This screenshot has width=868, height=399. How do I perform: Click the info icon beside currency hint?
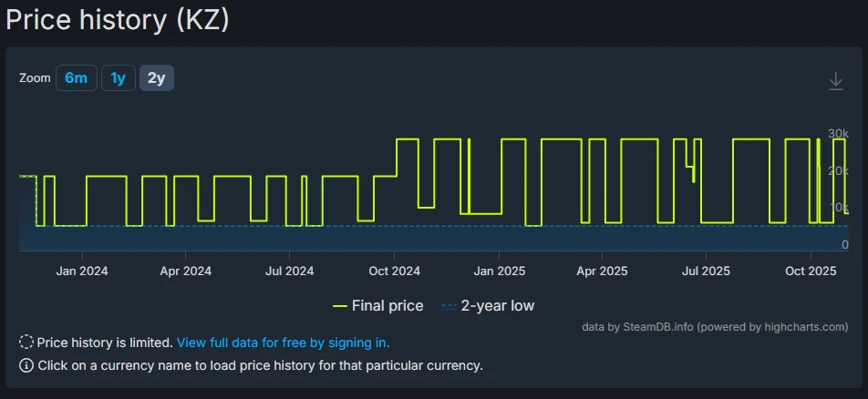(26, 365)
